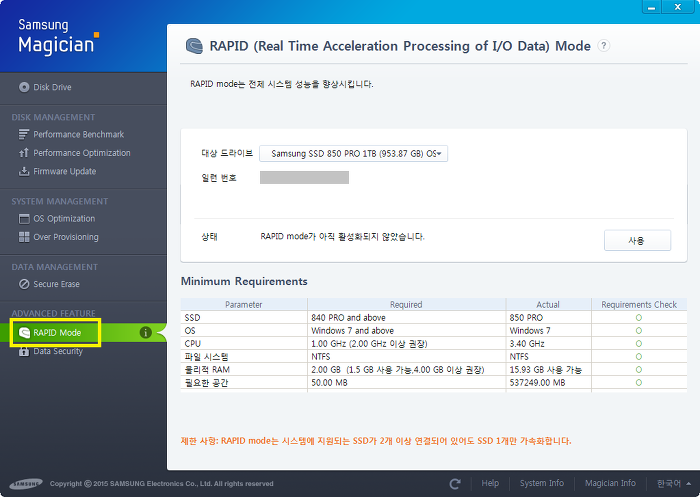Click the NTFS row requirement check circle
Screen dimensions: 700x497
coord(639,356)
